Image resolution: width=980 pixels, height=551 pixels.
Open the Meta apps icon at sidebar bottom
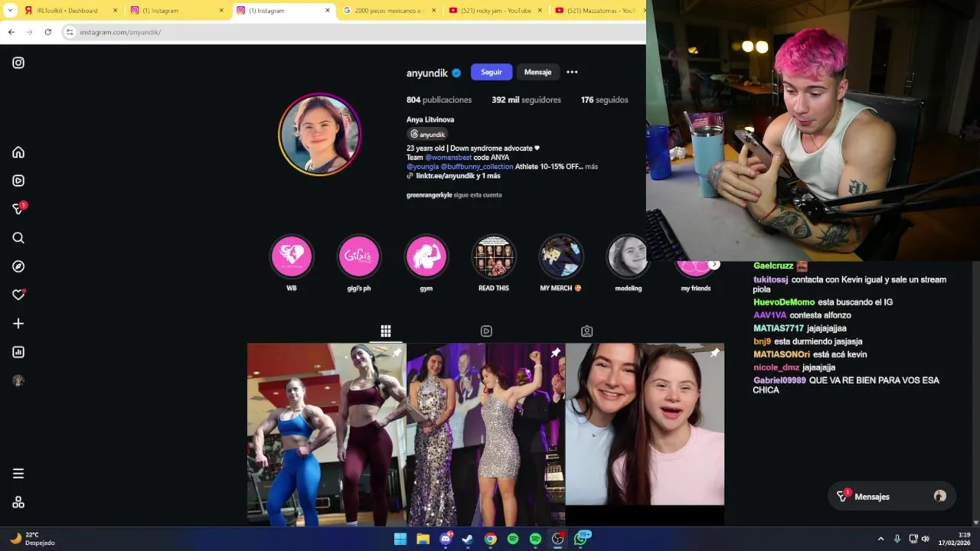tap(18, 502)
